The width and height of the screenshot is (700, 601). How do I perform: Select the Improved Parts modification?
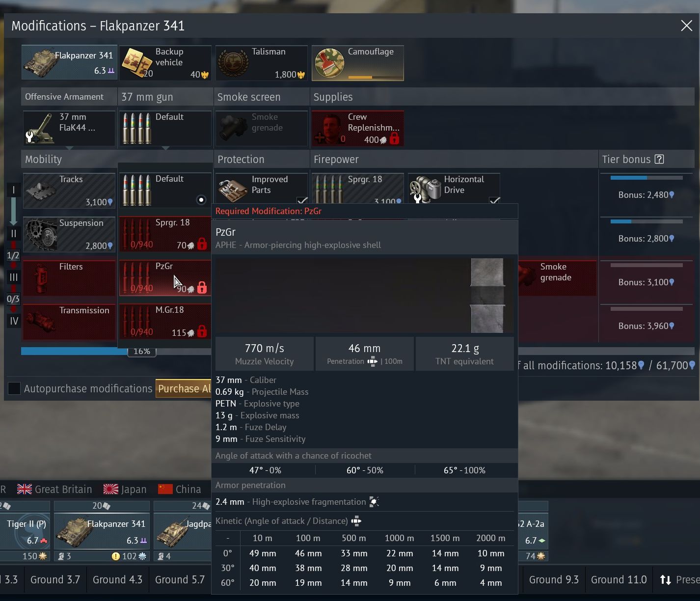[x=262, y=189]
